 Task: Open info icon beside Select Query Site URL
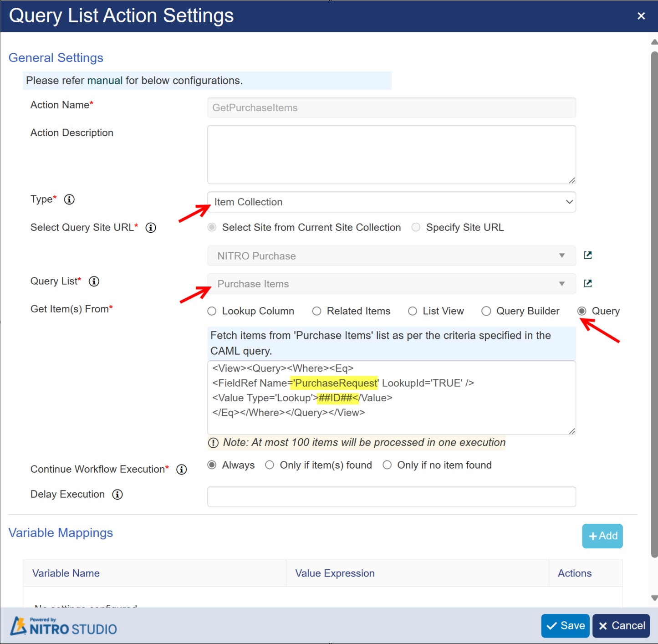[x=151, y=228]
